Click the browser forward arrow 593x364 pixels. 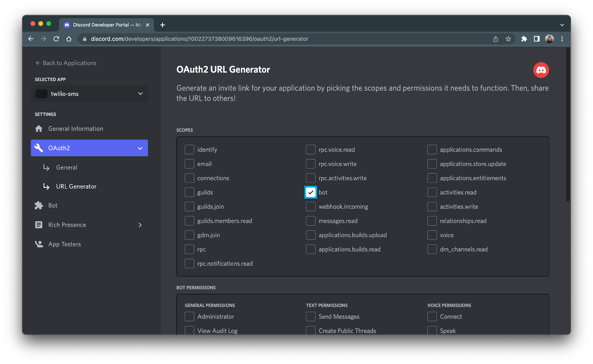(43, 39)
